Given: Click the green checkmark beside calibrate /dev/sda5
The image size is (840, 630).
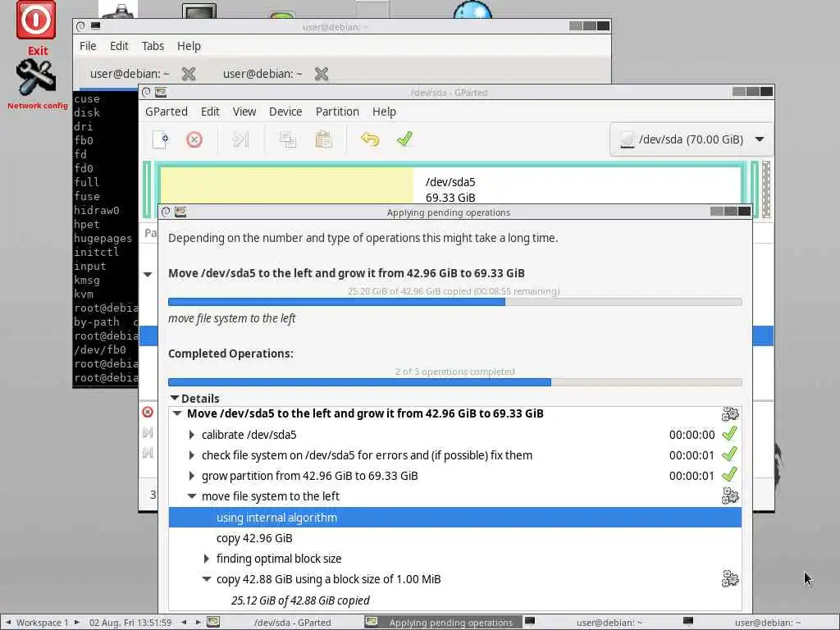Looking at the screenshot, I should click(x=729, y=434).
